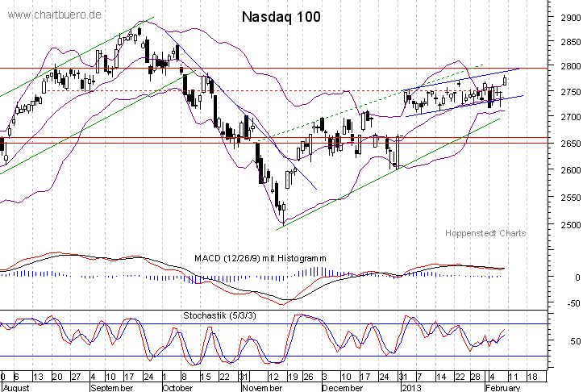Select the 'August' month label
The height and width of the screenshot is (392, 583).
pyautogui.click(x=16, y=388)
